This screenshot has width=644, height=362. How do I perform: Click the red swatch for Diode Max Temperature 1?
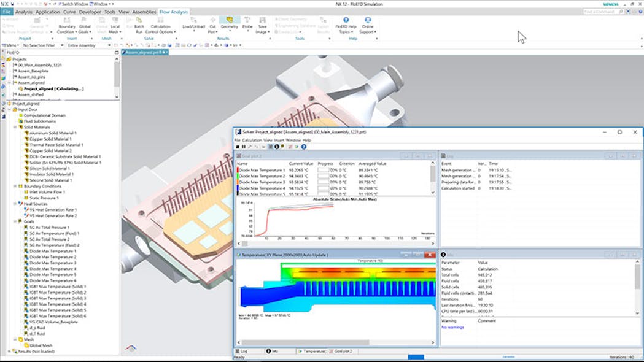238,170
